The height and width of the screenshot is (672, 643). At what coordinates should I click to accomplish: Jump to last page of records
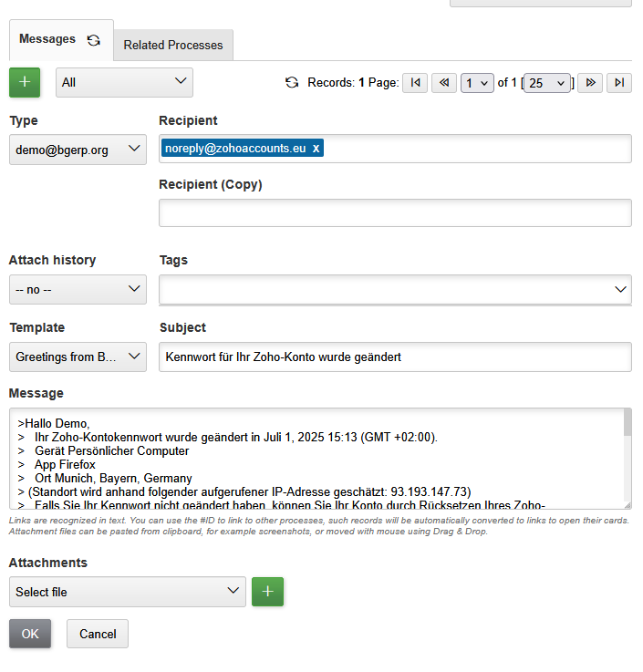[x=619, y=83]
